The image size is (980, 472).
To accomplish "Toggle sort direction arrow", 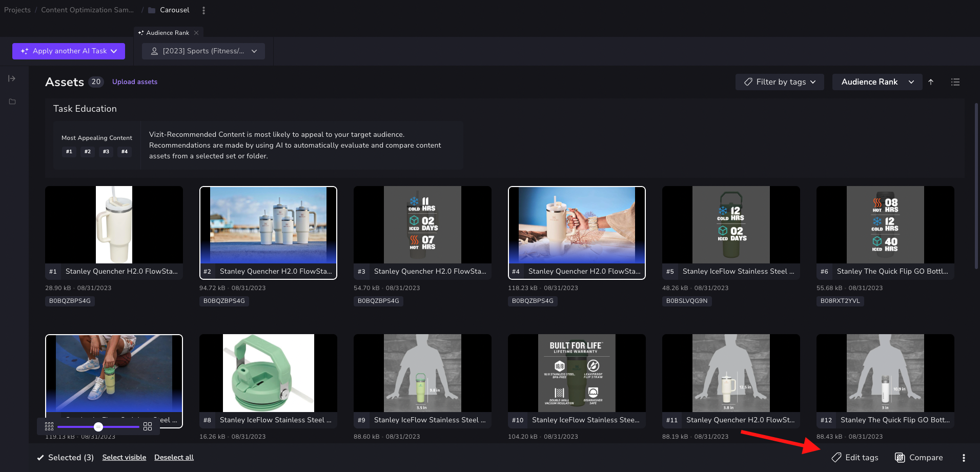I will (x=931, y=82).
